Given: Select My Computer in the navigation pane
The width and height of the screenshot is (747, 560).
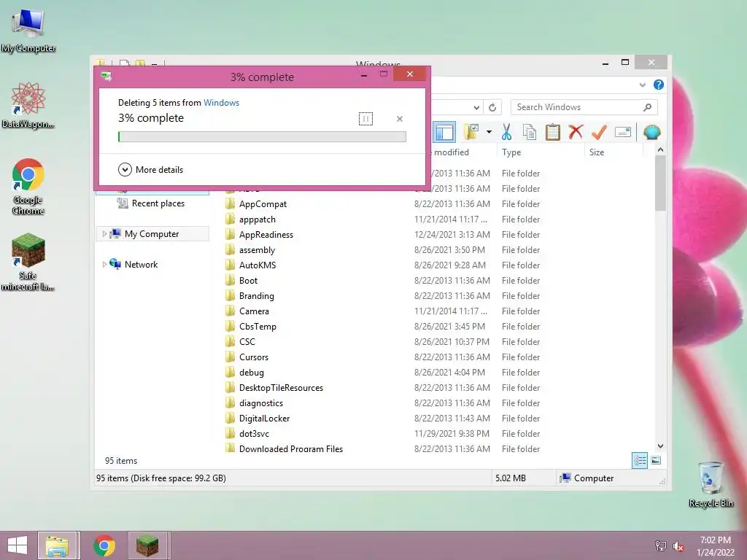Looking at the screenshot, I should click(152, 234).
